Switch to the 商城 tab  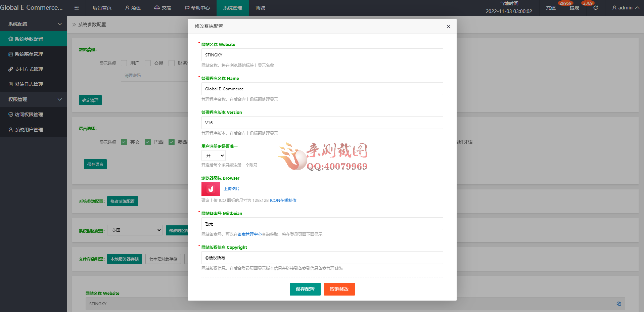(260, 7)
